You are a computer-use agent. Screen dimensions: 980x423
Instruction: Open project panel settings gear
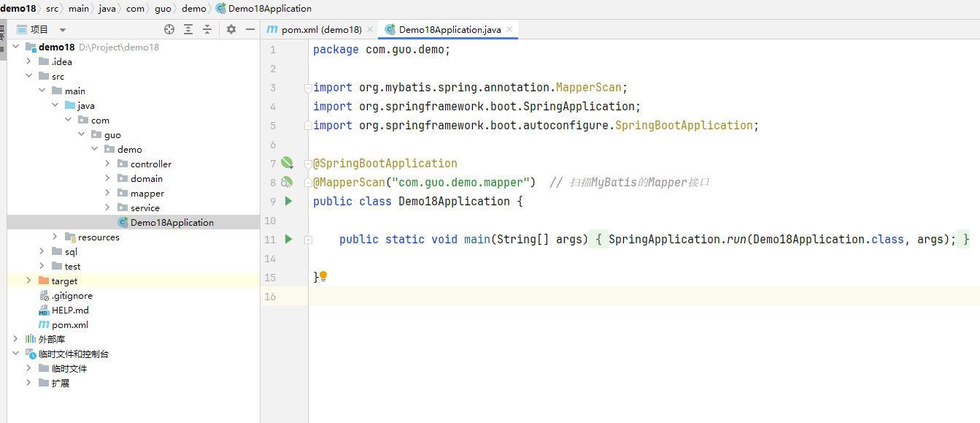pos(231,29)
